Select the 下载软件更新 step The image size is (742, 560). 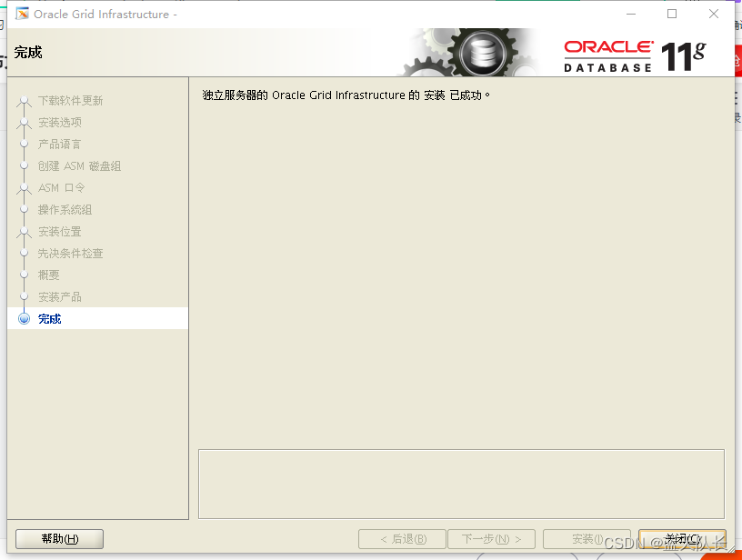coord(70,101)
